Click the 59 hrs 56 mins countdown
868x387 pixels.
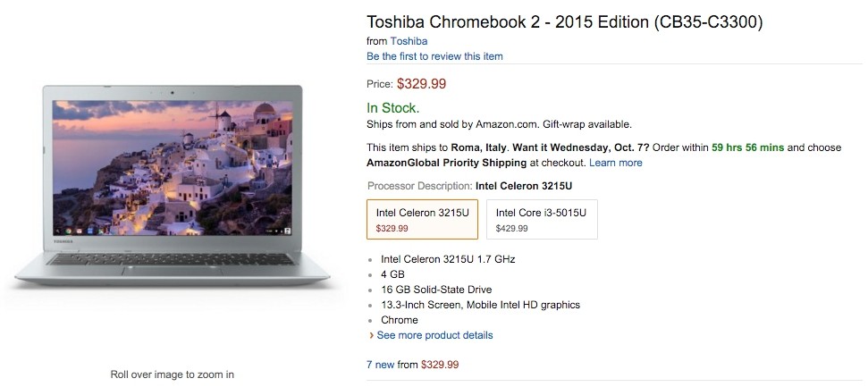[747, 147]
